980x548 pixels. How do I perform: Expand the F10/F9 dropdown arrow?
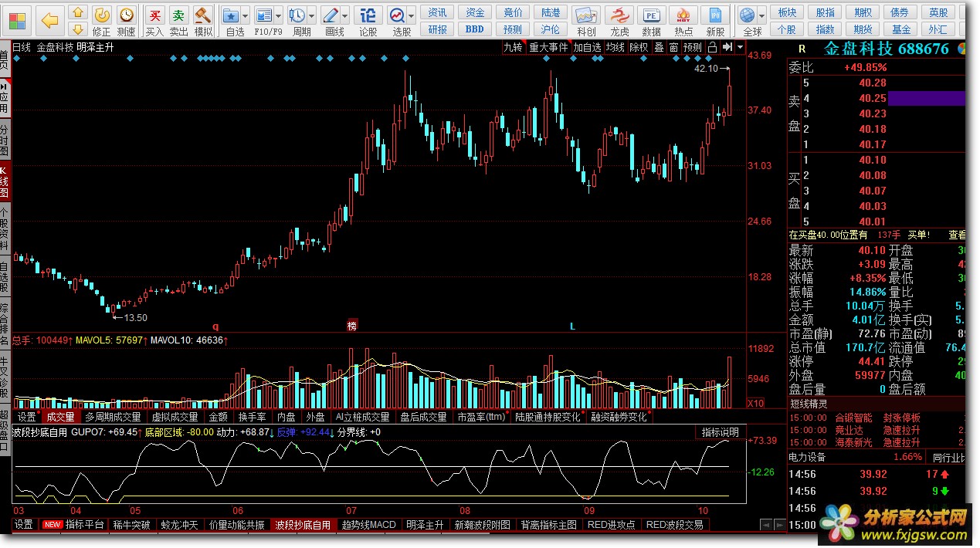(280, 15)
